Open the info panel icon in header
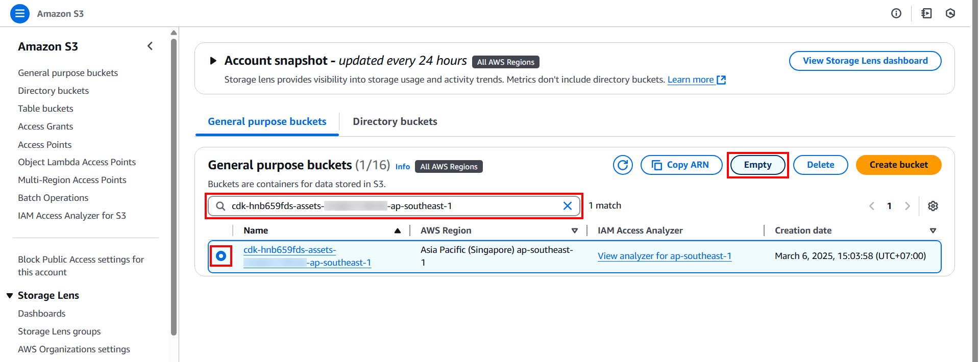 896,14
